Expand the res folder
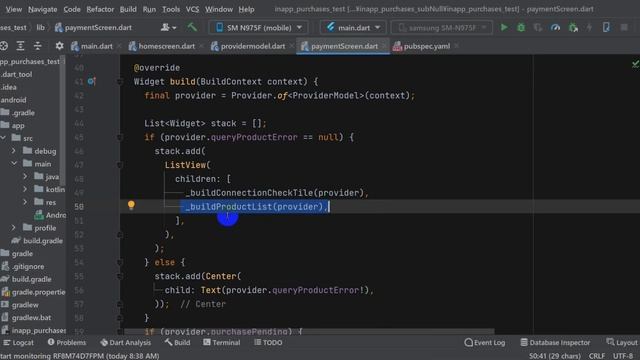This screenshot has height=360, width=640. 25,202
